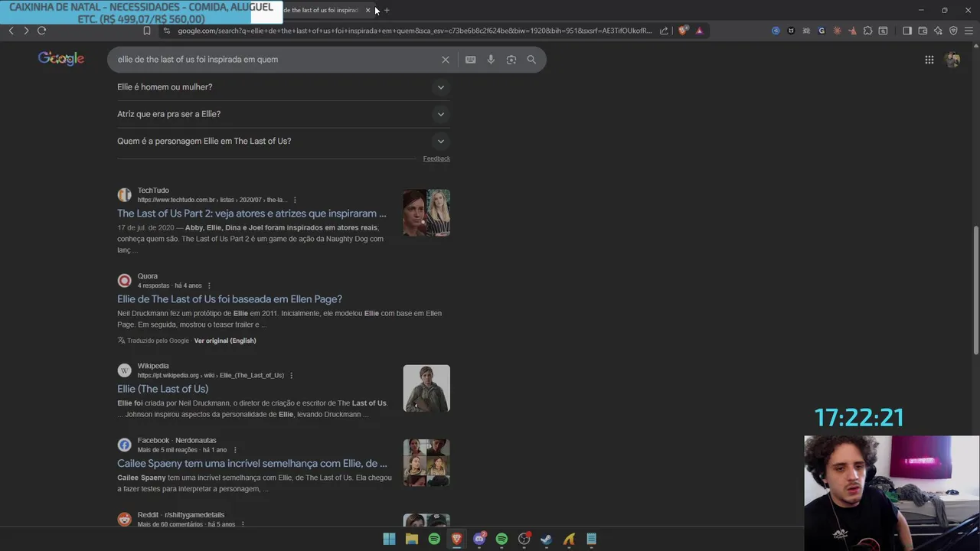This screenshot has width=980, height=551.
Task: Close the current Google search tab
Action: [367, 10]
